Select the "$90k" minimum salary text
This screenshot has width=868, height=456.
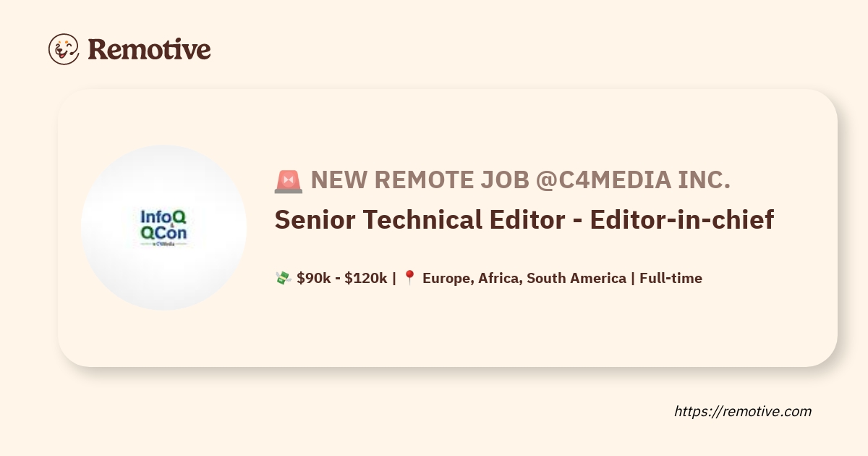313,278
